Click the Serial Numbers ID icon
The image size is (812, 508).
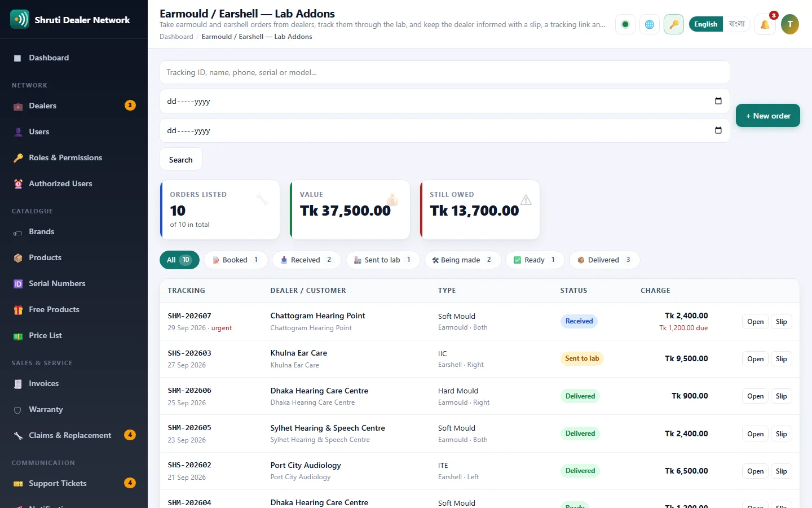18,284
